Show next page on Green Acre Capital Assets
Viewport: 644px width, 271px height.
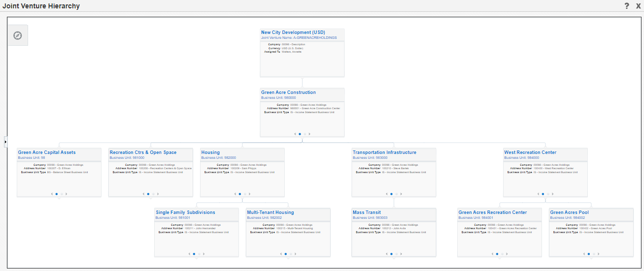66,194
